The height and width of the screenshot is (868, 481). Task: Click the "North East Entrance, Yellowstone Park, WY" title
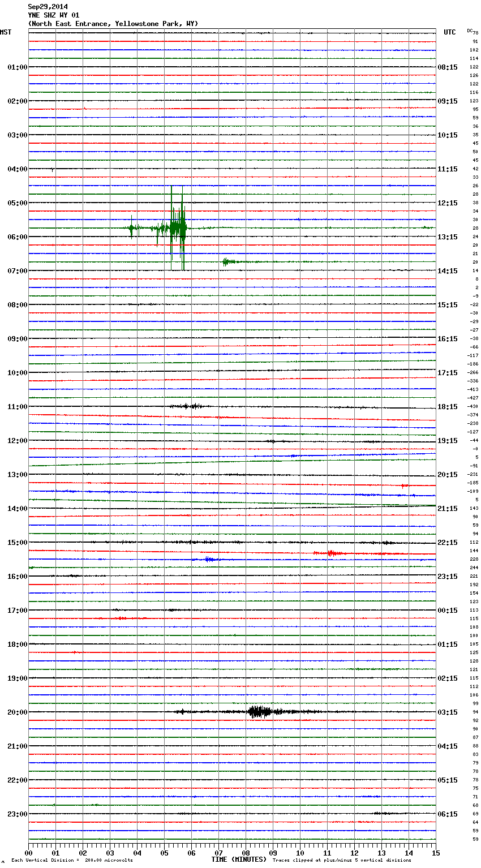(113, 24)
